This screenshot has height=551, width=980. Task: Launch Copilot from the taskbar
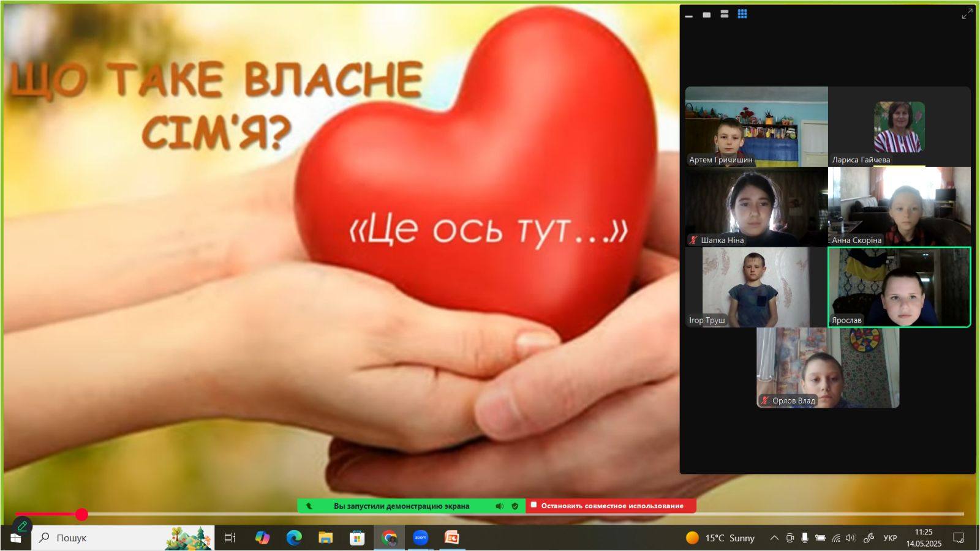[x=262, y=538]
